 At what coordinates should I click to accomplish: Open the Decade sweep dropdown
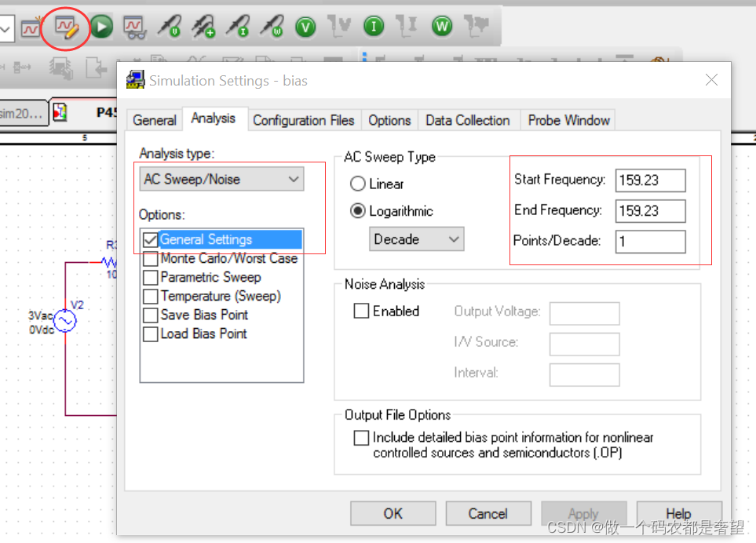point(416,239)
